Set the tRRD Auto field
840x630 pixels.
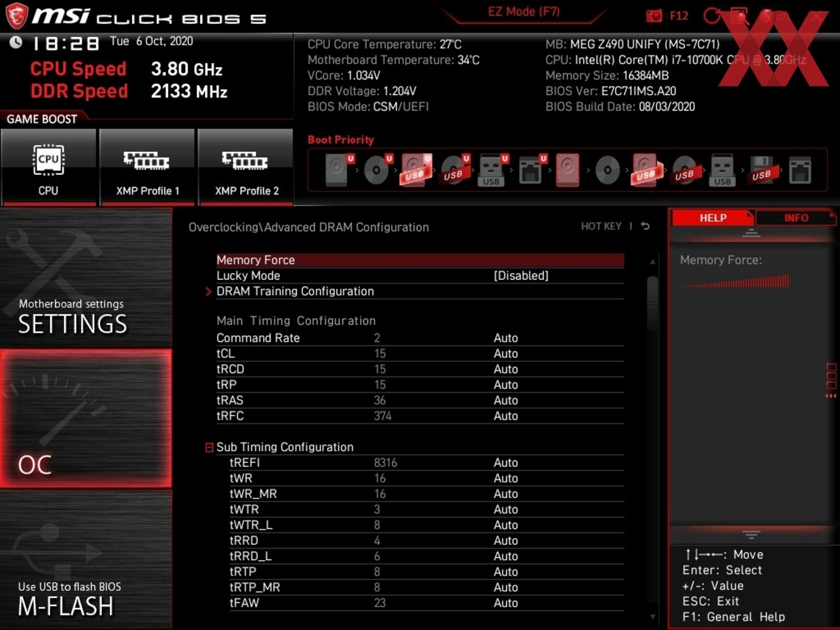(506, 540)
